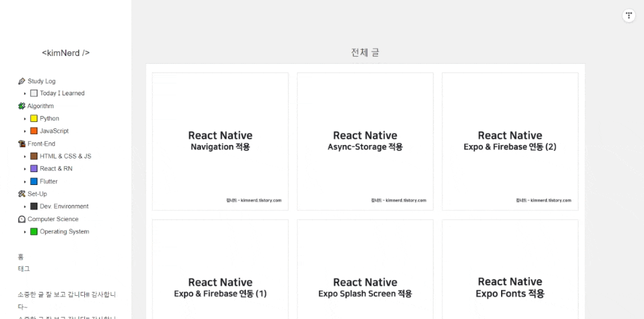
Task: Click the shirt icon beside Front-End
Action: pyautogui.click(x=22, y=144)
